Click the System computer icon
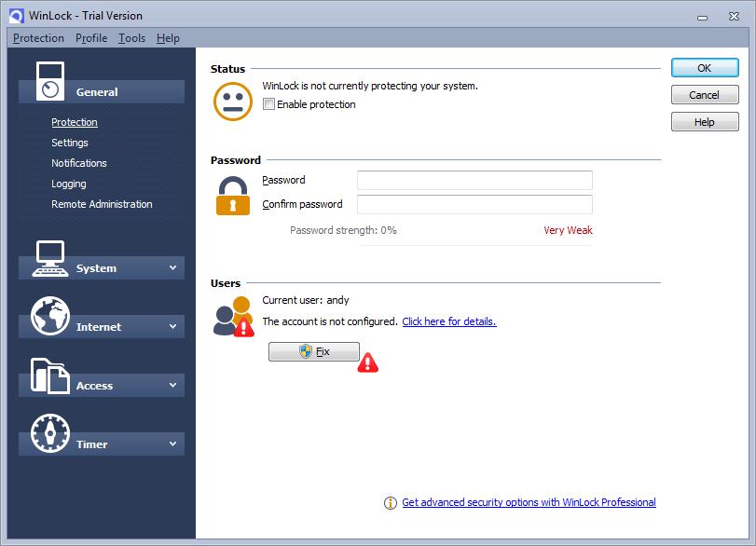This screenshot has height=546, width=756. 50,258
